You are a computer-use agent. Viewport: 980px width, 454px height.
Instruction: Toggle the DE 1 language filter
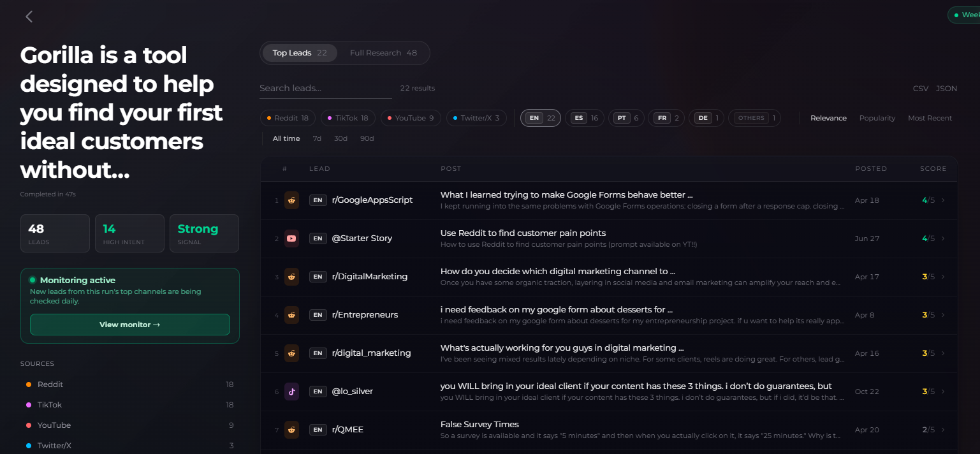pos(706,118)
